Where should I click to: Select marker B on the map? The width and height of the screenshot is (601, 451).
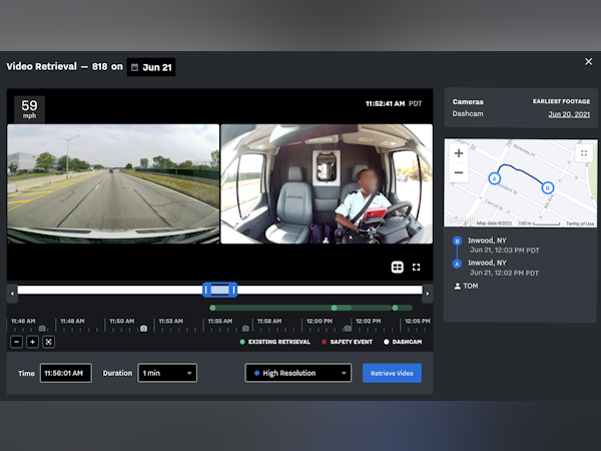[547, 187]
